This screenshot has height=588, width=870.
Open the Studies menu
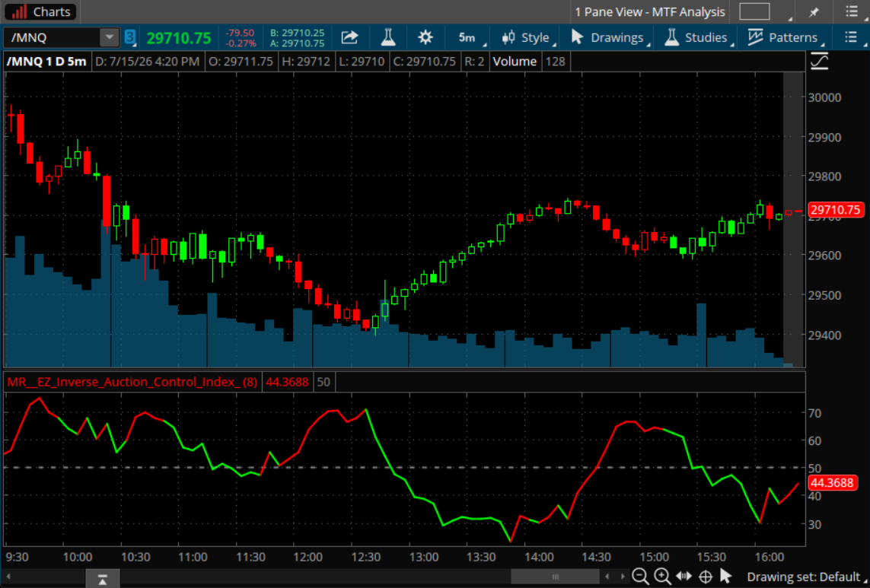click(697, 38)
